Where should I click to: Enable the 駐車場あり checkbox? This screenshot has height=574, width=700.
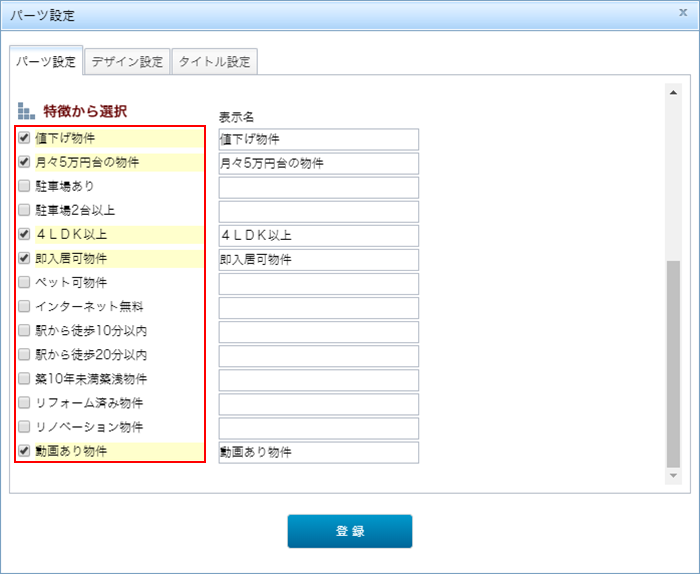pyautogui.click(x=24, y=186)
